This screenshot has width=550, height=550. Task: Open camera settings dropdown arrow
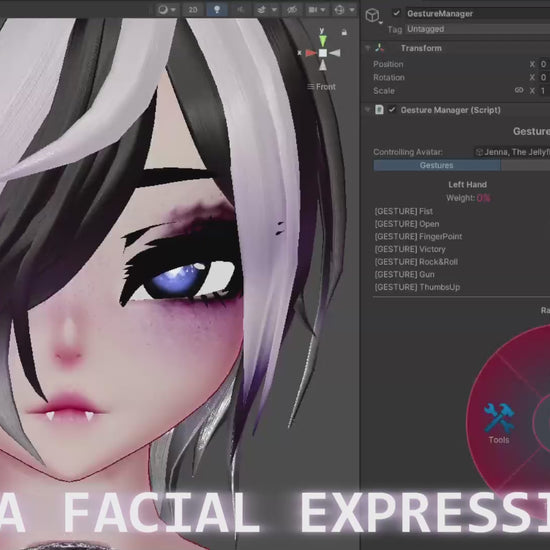pos(323,9)
